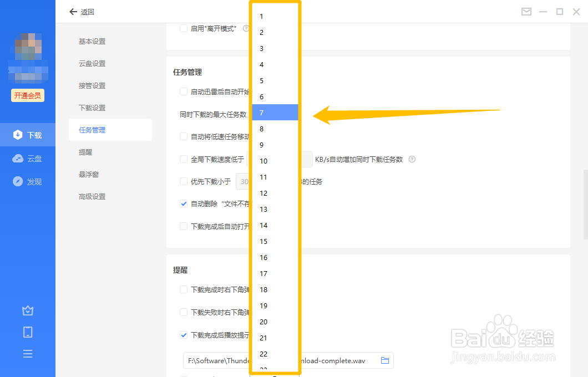
Task: Click the help icon after 自动增加同时下载任务数
Action: (x=412, y=159)
